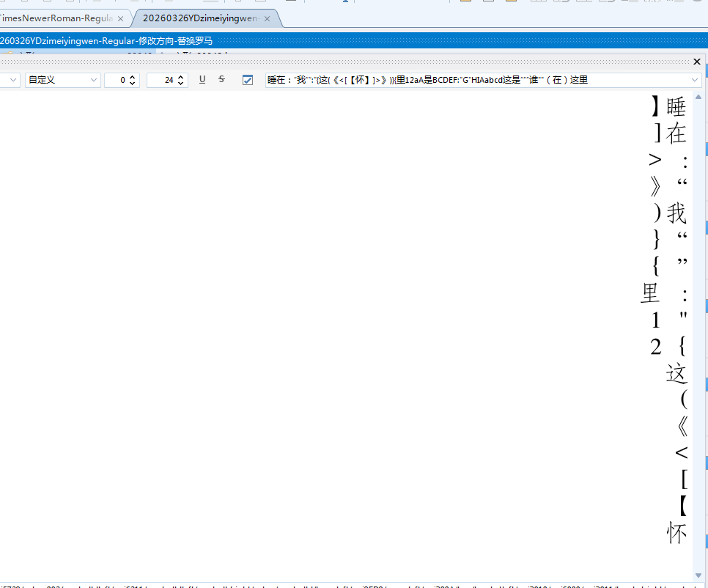Select the digit 2 glyph in preview
Screen dimensions: 708x588
point(655,347)
